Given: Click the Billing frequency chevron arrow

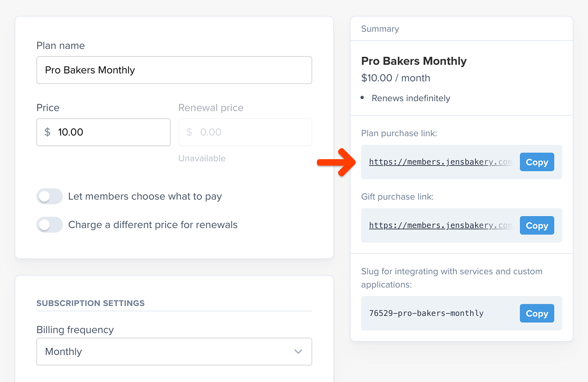Looking at the screenshot, I should (298, 351).
